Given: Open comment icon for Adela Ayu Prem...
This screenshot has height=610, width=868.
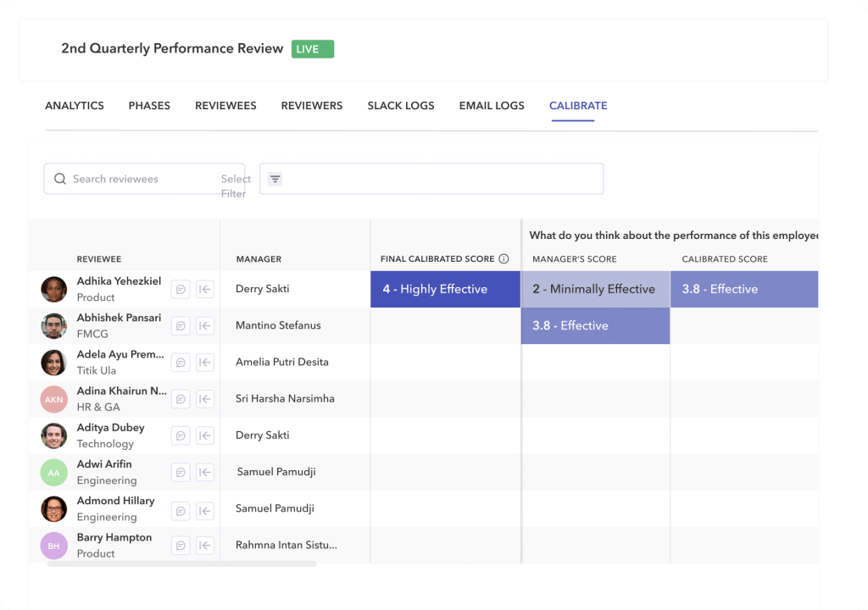Looking at the screenshot, I should coord(181,362).
